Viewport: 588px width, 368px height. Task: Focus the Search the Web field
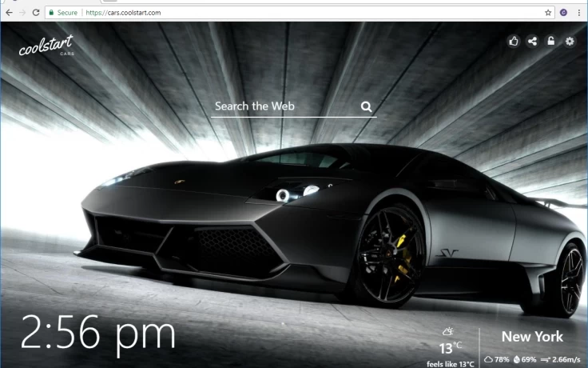pyautogui.click(x=284, y=106)
